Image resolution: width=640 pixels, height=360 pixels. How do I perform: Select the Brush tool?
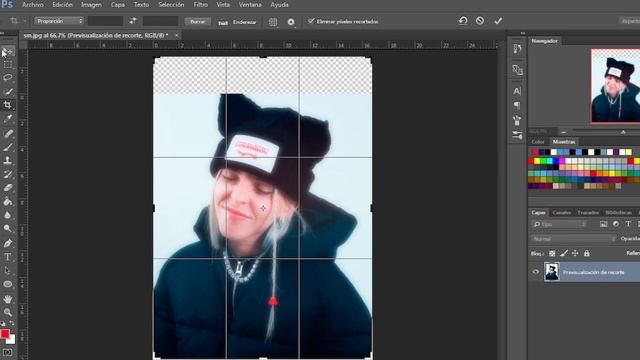pos(8,147)
